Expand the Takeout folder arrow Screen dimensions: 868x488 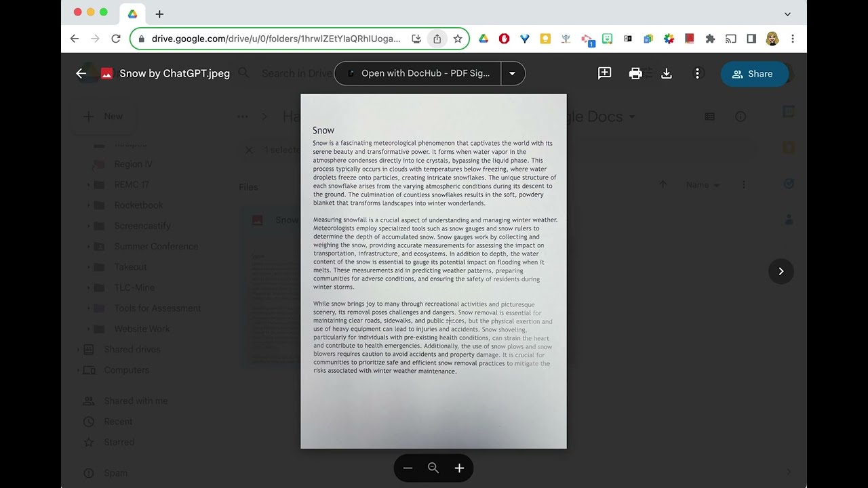coord(88,267)
